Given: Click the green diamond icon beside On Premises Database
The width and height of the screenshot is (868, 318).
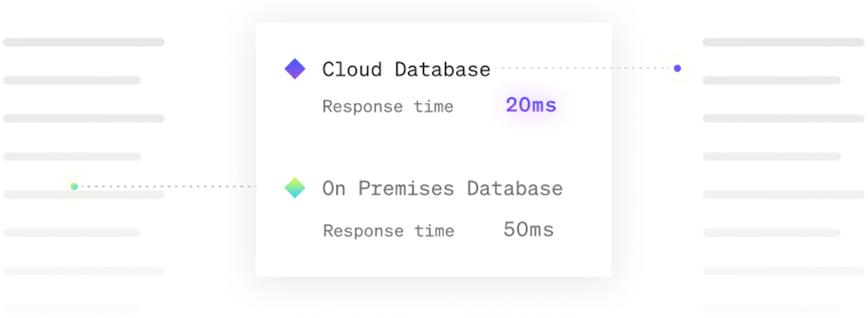Looking at the screenshot, I should pyautogui.click(x=295, y=187).
